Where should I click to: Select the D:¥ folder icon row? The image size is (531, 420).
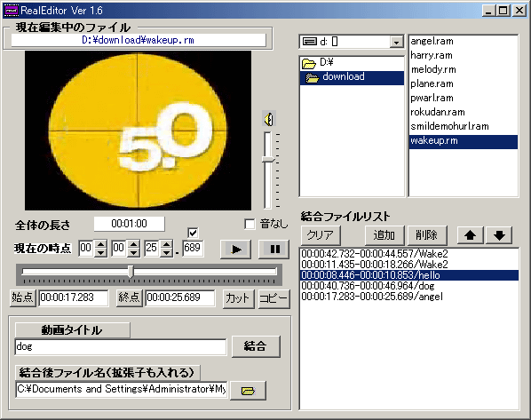pos(352,63)
